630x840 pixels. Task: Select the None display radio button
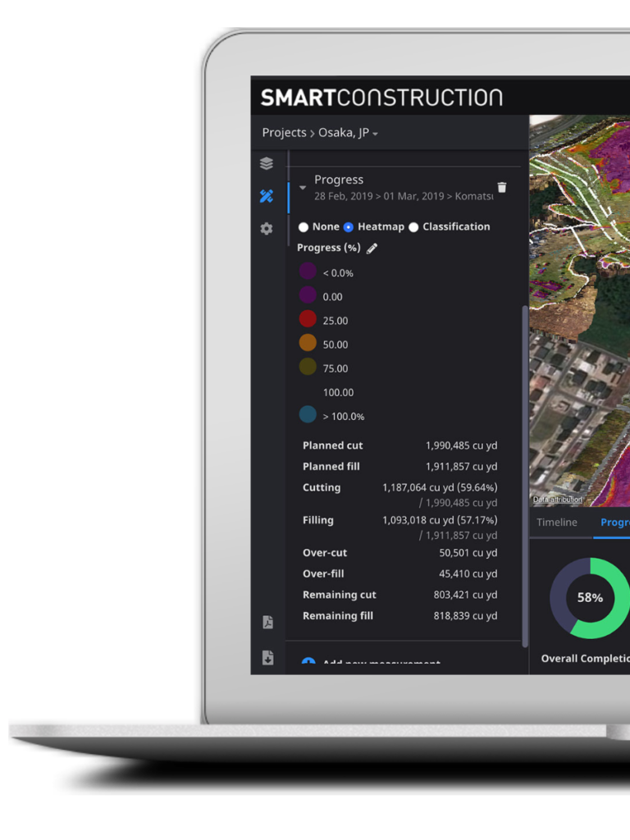point(304,227)
